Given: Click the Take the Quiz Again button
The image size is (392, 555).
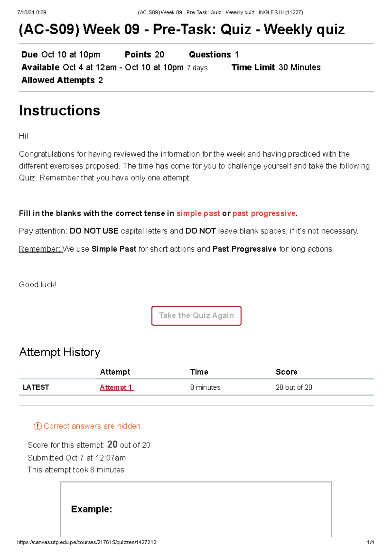Looking at the screenshot, I should [x=196, y=316].
